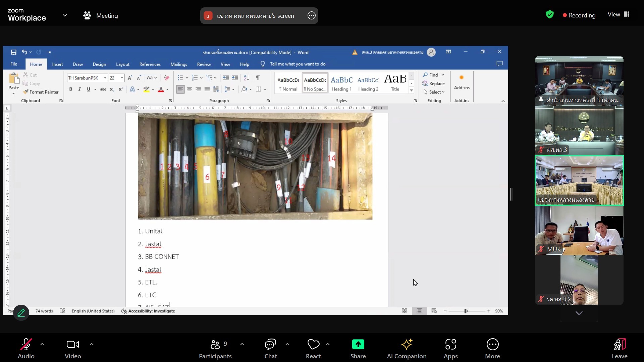Expand the font name TH SarabunPSK dropdown

(105, 78)
